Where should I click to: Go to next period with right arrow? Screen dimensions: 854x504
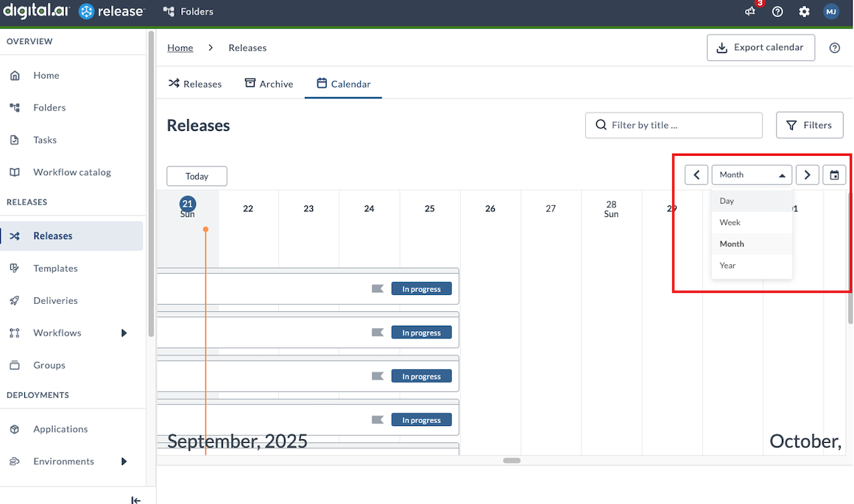point(808,175)
